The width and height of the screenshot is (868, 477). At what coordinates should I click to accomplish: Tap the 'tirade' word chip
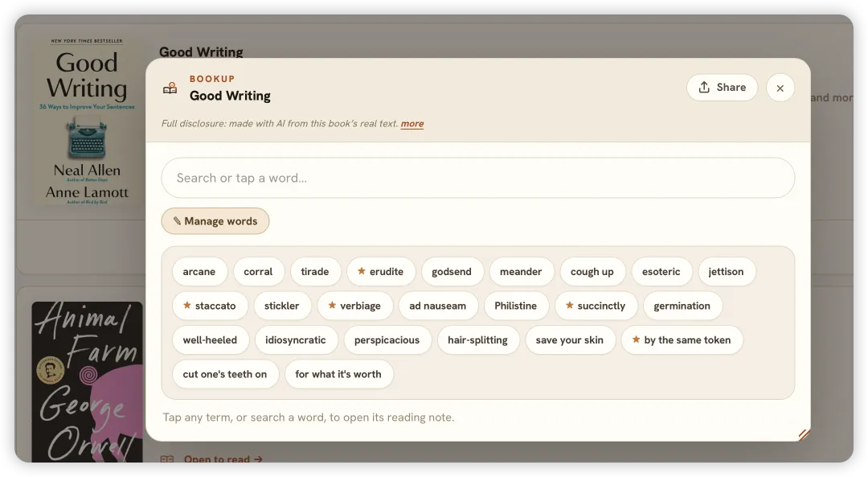(x=315, y=271)
